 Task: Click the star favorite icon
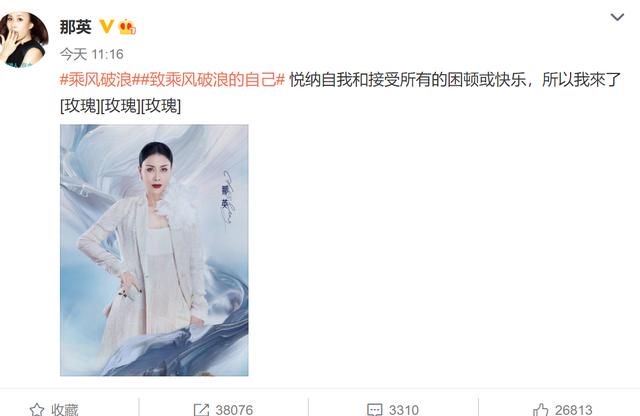37,409
